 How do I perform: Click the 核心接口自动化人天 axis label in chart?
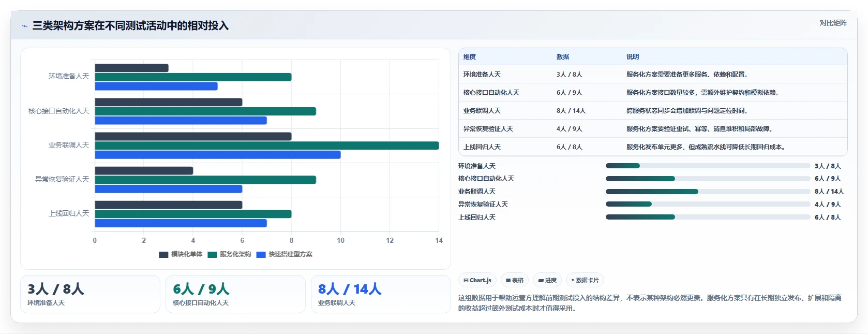coord(59,111)
